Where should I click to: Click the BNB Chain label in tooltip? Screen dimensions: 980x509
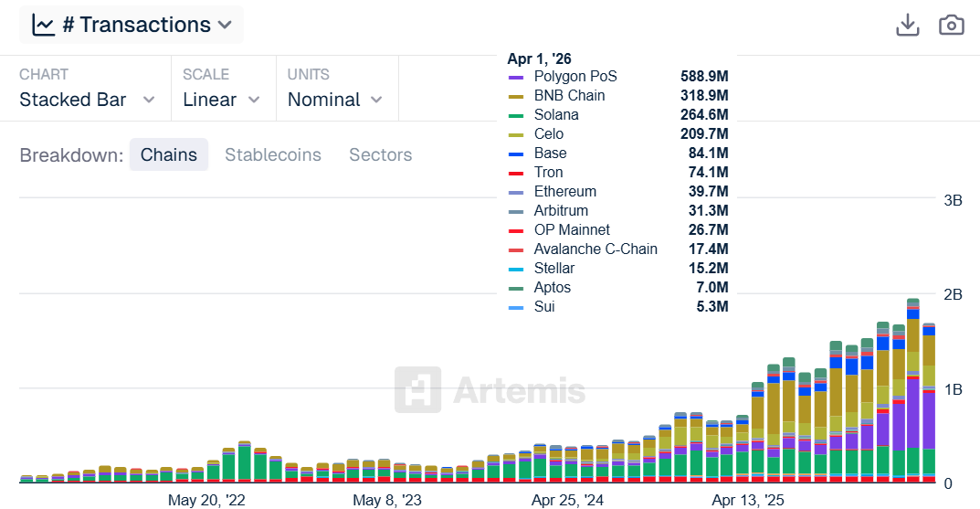(x=569, y=96)
